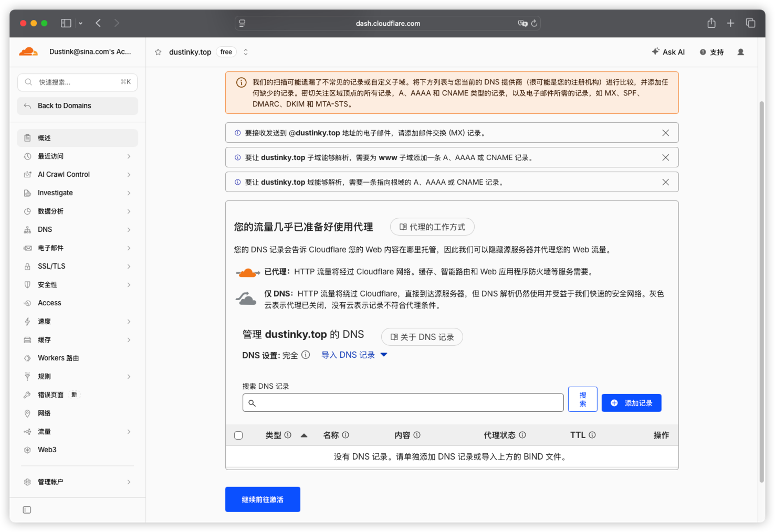Click the info icon next to TTL
Screen dimensions: 775x532
[592, 435]
